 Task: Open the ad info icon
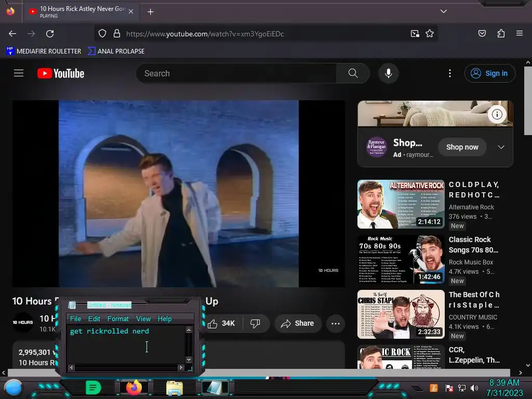pyautogui.click(x=497, y=114)
